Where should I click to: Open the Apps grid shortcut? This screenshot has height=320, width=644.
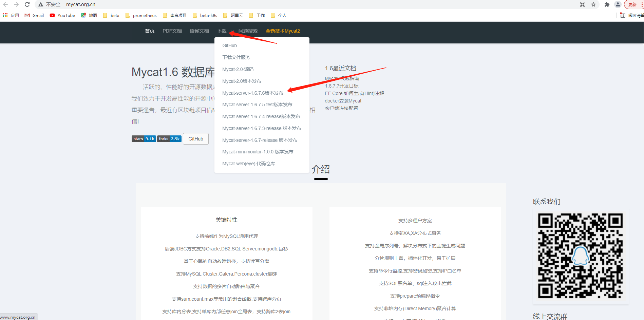11,15
